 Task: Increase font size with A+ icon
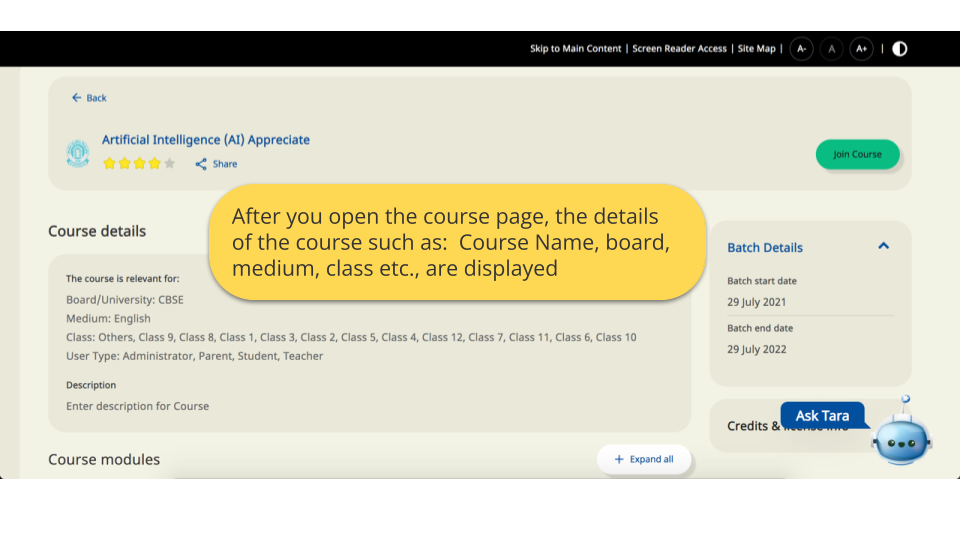861,49
